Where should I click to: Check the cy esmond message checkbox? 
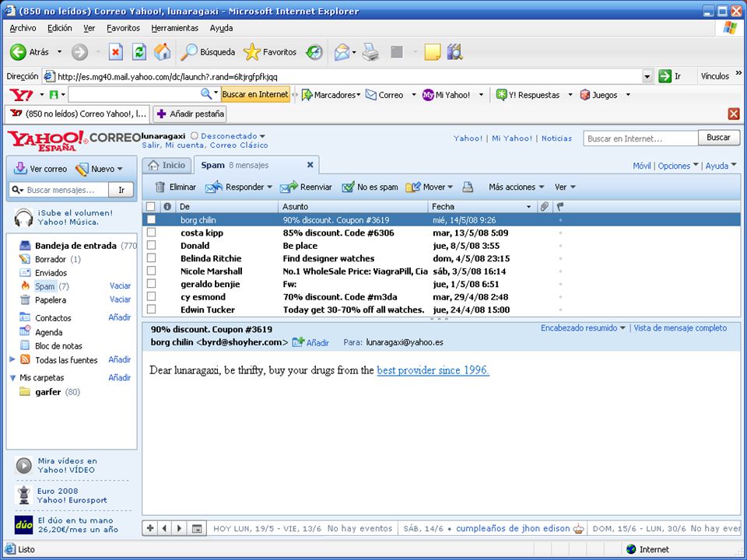pyautogui.click(x=151, y=296)
